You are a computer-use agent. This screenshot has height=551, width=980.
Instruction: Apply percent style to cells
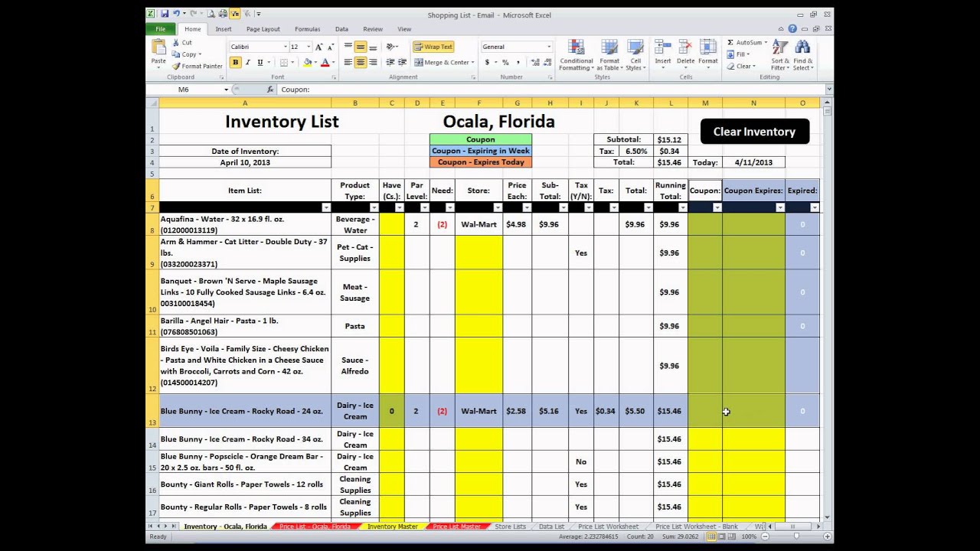coord(505,63)
